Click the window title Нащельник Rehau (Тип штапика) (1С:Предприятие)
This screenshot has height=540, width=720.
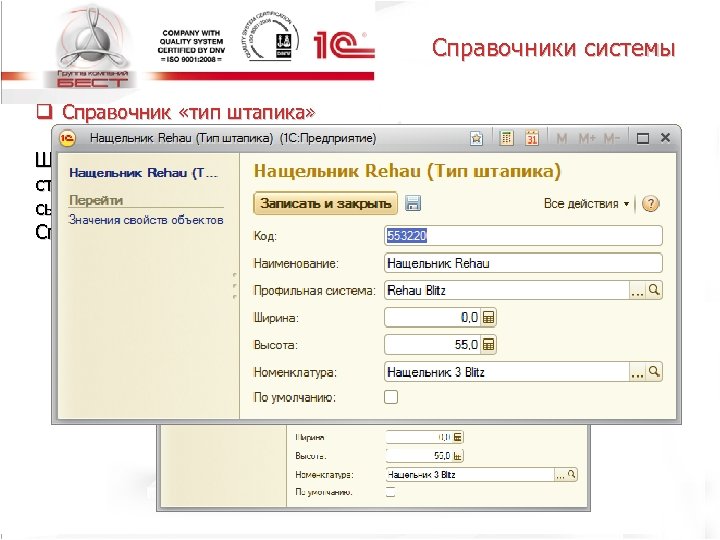tap(233, 138)
